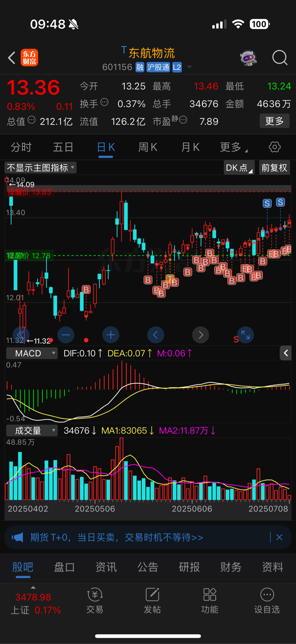Viewport: 296px width, 644px height.
Task: Switch to 资料 profile tab
Action: tap(272, 567)
